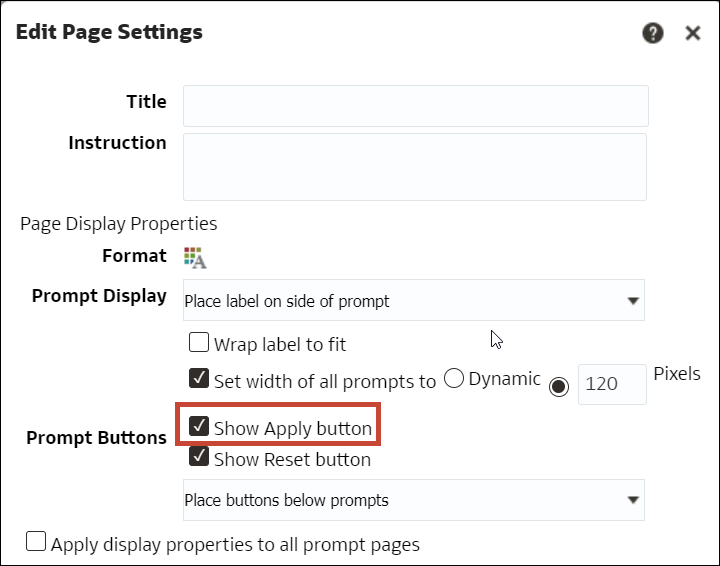This screenshot has height=566, width=720.
Task: Click the Show Apply button label text
Action: [x=292, y=429]
